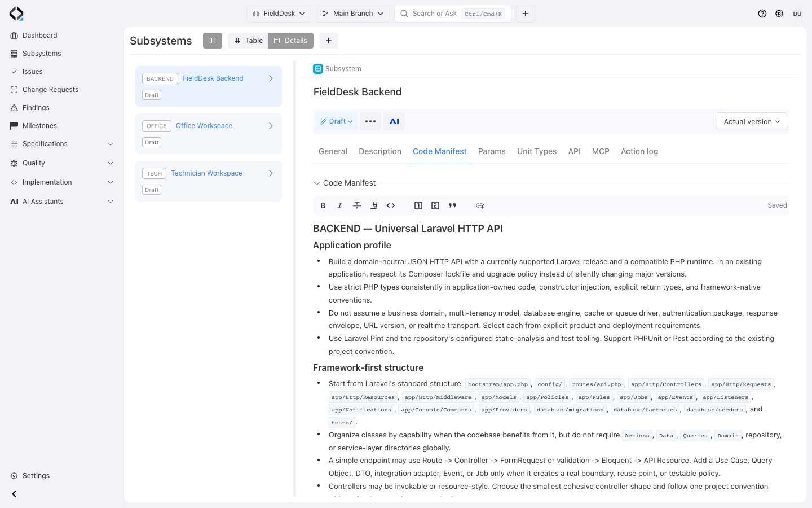Apply italic formatting in the editor
812x508 pixels.
(x=339, y=205)
